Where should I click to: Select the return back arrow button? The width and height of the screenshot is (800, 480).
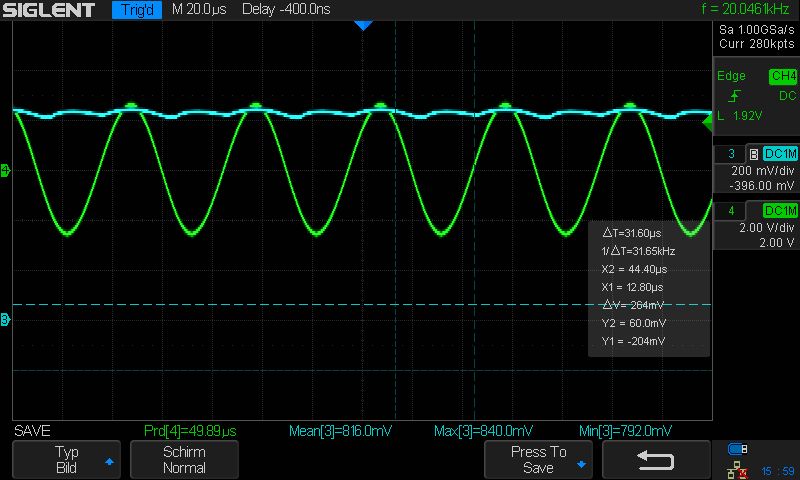(656, 460)
